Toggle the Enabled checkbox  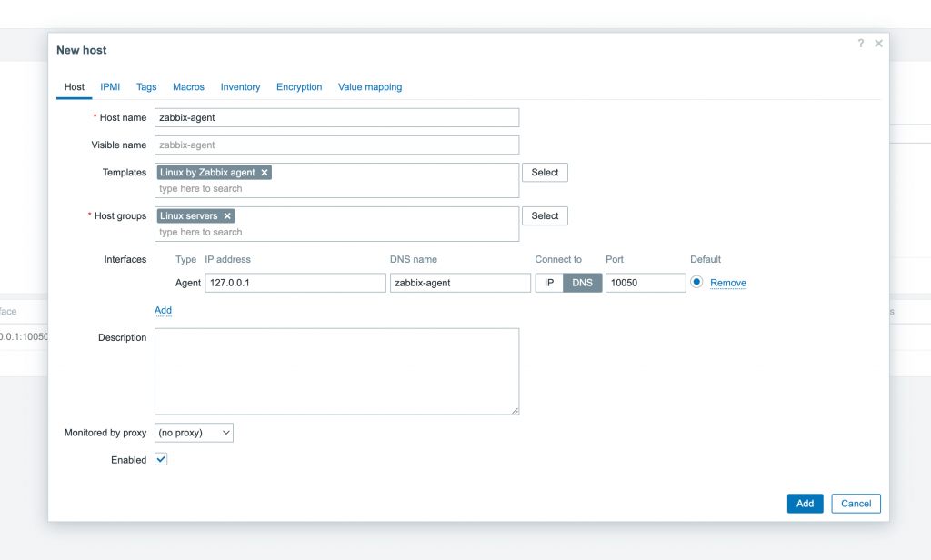point(161,459)
